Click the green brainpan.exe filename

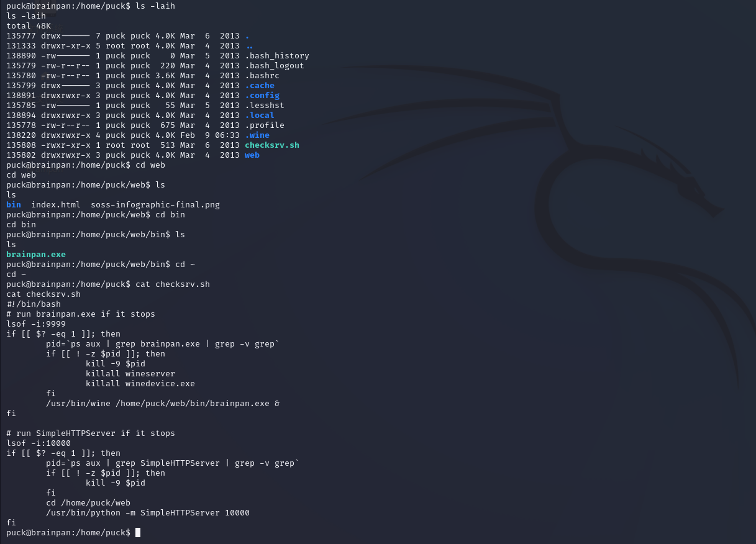pos(36,255)
